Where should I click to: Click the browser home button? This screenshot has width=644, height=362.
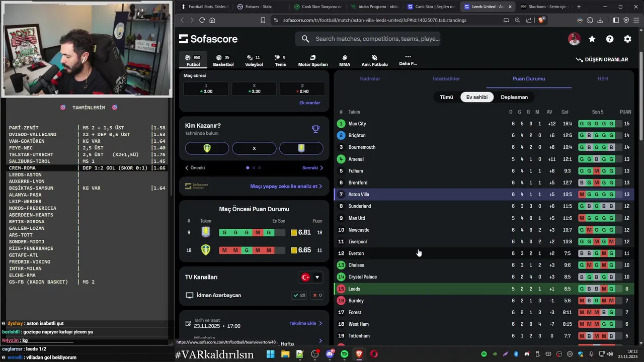(212, 20)
